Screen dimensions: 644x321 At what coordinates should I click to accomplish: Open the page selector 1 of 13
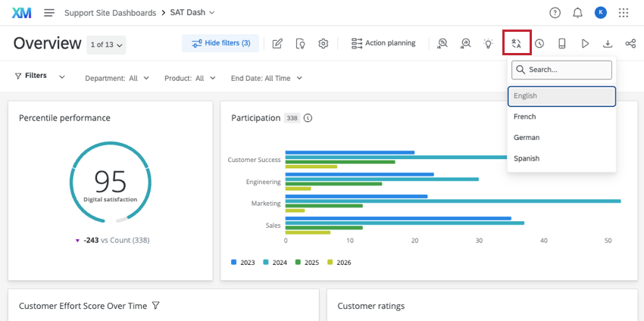click(106, 45)
